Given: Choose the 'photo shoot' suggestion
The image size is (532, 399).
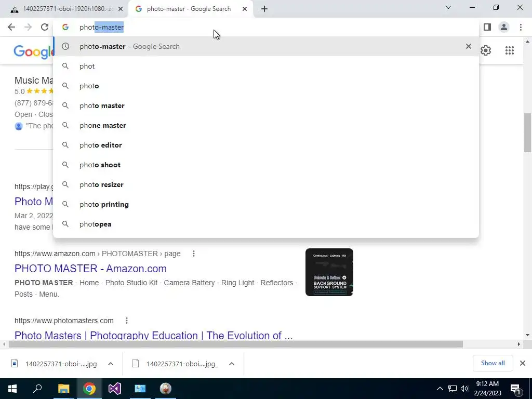Looking at the screenshot, I should pos(266,165).
